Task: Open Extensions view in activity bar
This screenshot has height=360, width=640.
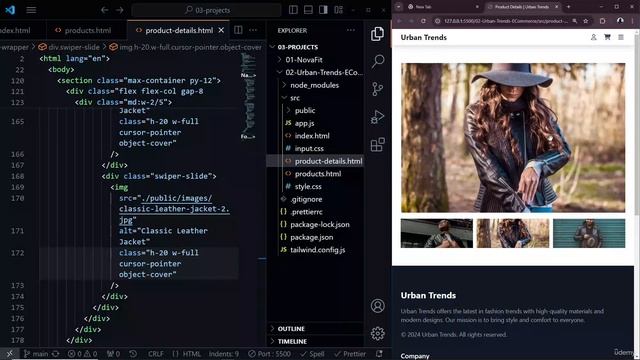Action: click(378, 144)
